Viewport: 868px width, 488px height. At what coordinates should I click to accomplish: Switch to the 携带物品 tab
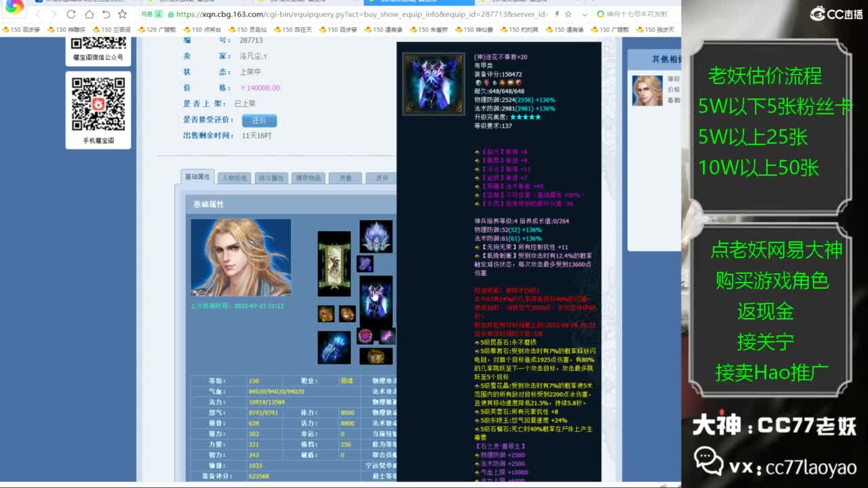pyautogui.click(x=308, y=178)
